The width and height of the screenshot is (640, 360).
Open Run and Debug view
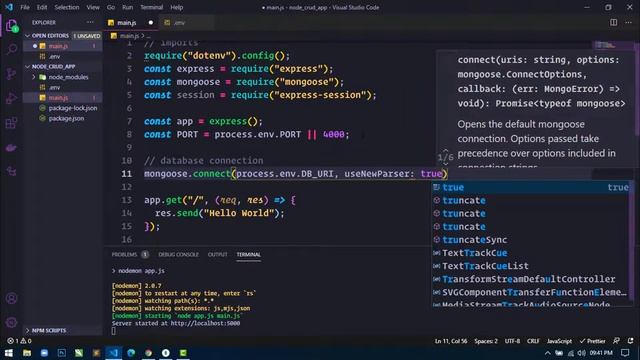point(12,98)
